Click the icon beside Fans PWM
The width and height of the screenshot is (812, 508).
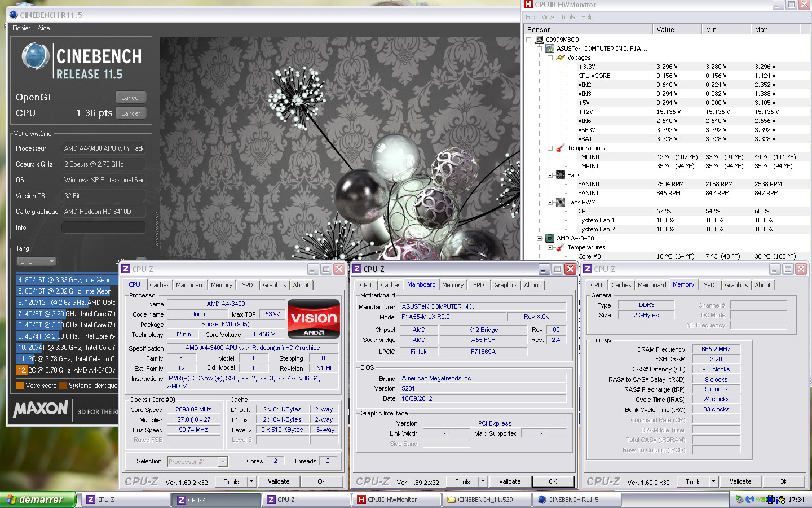pyautogui.click(x=561, y=202)
